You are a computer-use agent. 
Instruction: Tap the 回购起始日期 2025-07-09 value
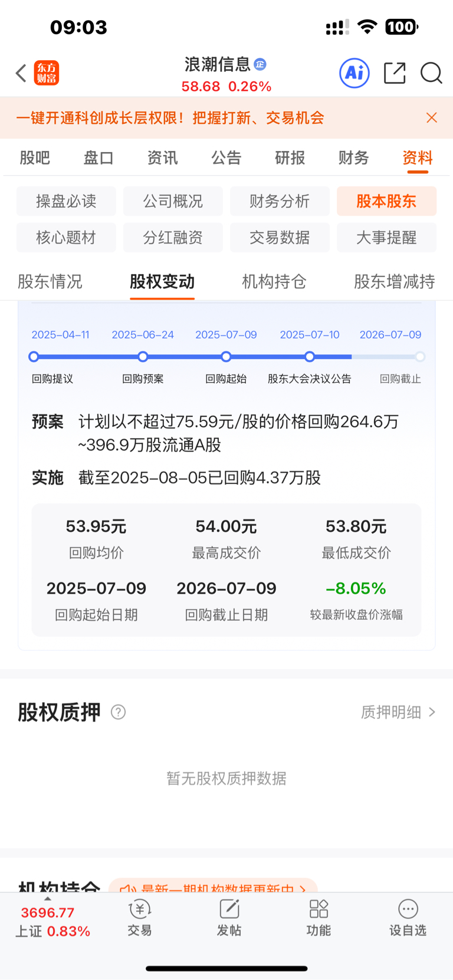(x=96, y=588)
